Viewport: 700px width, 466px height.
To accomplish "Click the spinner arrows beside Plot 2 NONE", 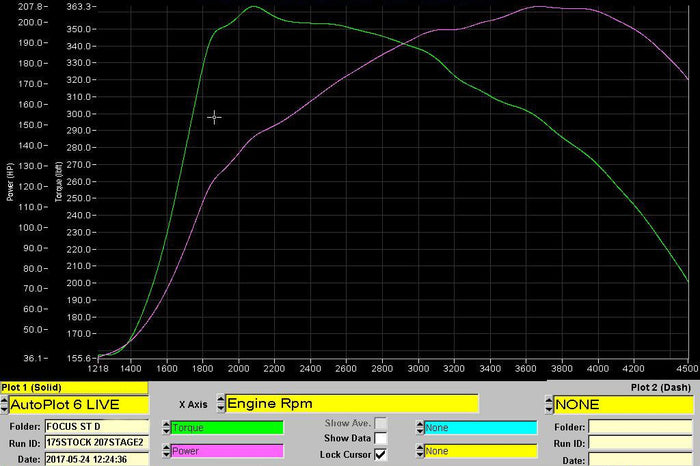I will coord(548,405).
